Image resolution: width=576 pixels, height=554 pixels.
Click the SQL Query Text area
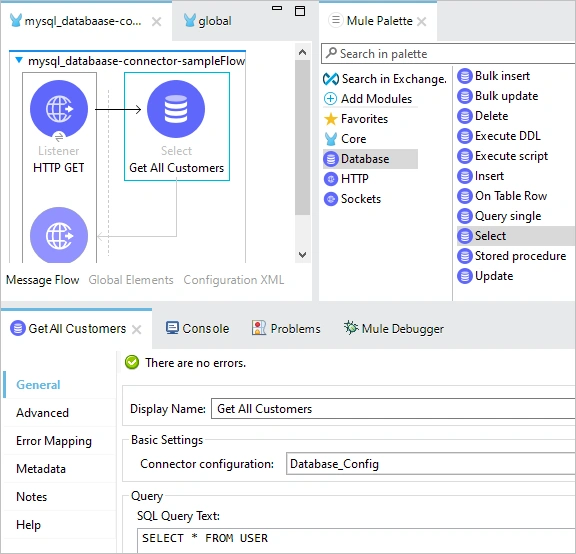click(356, 540)
